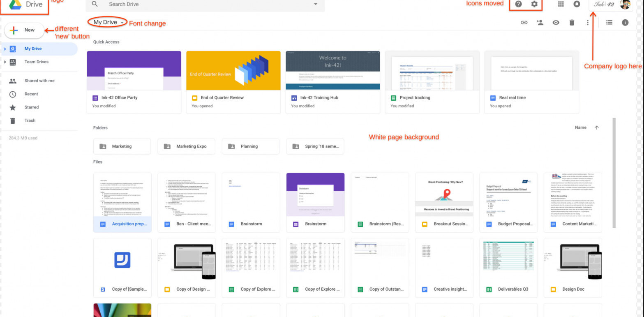Click the get shareable link icon

coord(524,23)
